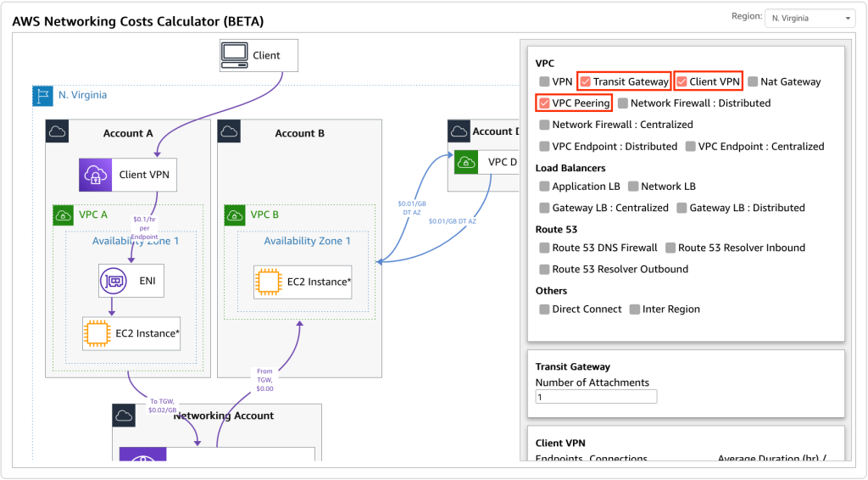Image resolution: width=868 pixels, height=480 pixels.
Task: Click the "To TGW, $0.02/GB" label
Action: pos(162,406)
